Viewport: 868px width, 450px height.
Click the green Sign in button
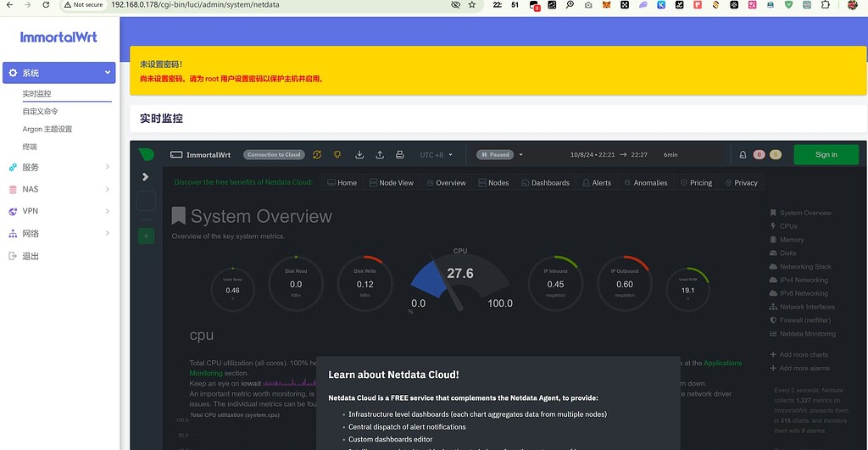[x=826, y=155]
